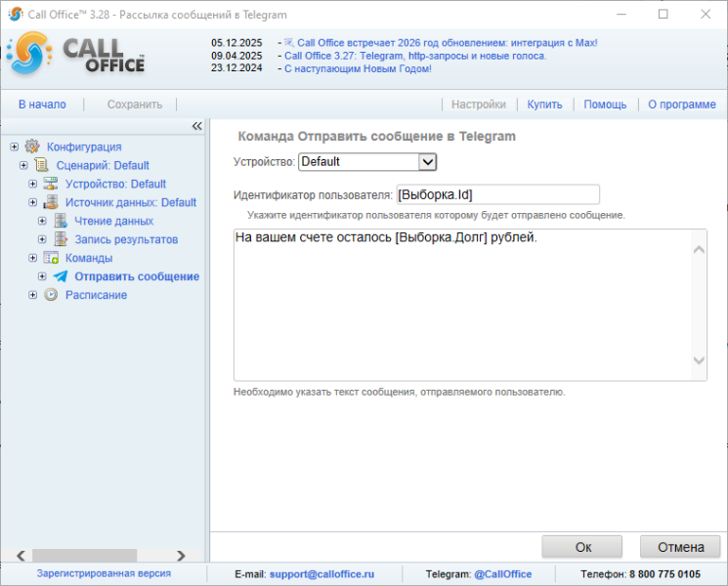Click the Устройство: Default device icon
Screen dimensions: 728x586
(x=51, y=184)
